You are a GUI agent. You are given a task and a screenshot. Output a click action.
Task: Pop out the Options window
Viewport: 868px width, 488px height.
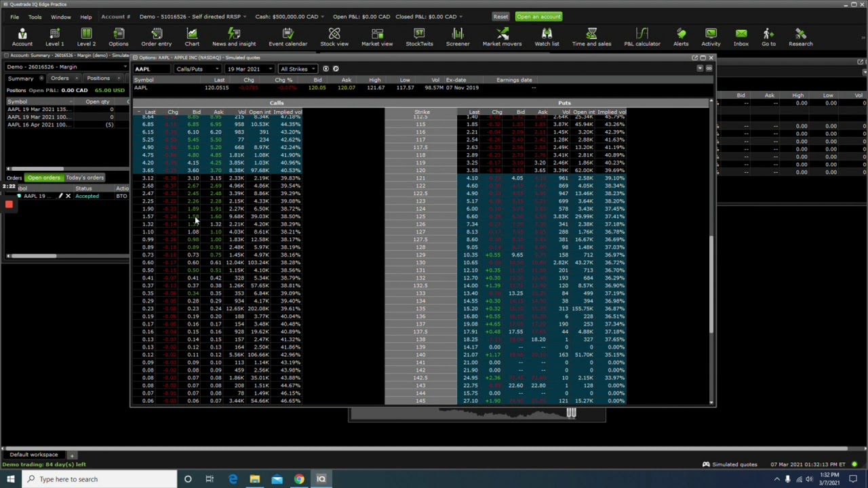pyautogui.click(x=694, y=58)
